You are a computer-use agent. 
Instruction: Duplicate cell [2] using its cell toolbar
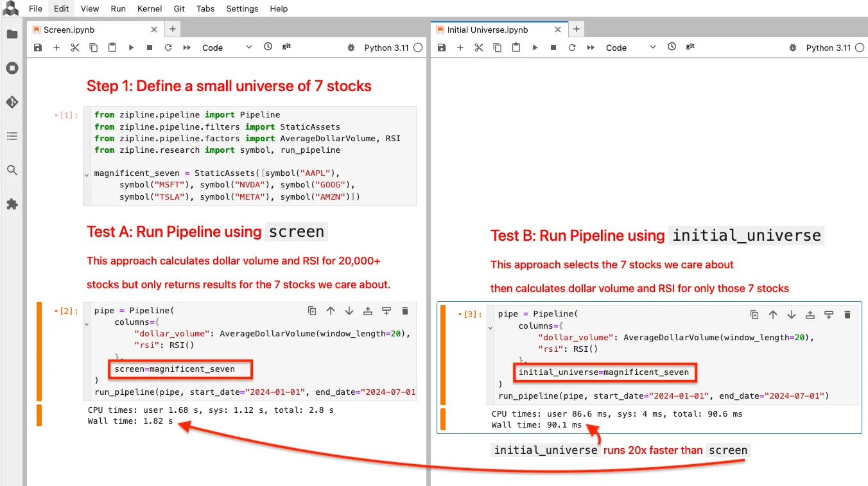(x=312, y=311)
